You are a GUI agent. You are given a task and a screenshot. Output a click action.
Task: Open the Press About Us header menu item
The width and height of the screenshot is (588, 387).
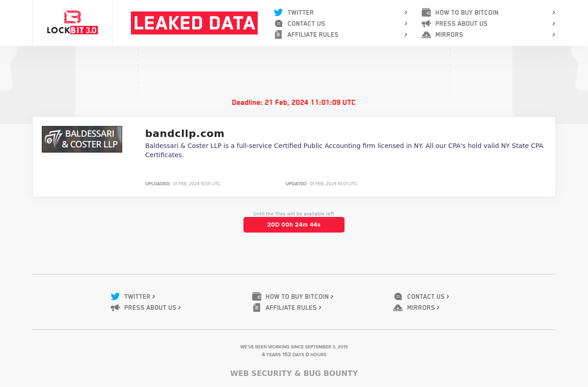click(x=461, y=23)
